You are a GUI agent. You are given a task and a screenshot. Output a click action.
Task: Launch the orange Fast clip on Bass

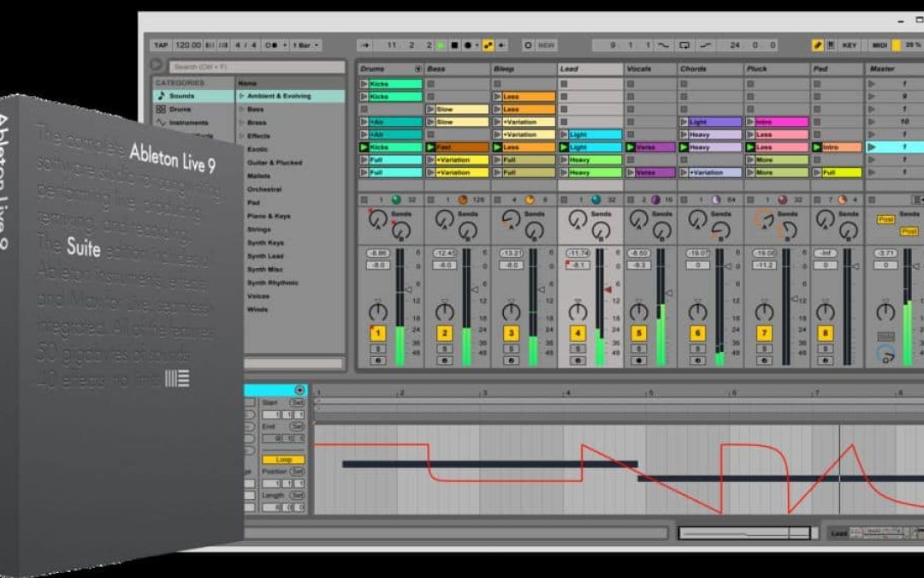coord(430,147)
